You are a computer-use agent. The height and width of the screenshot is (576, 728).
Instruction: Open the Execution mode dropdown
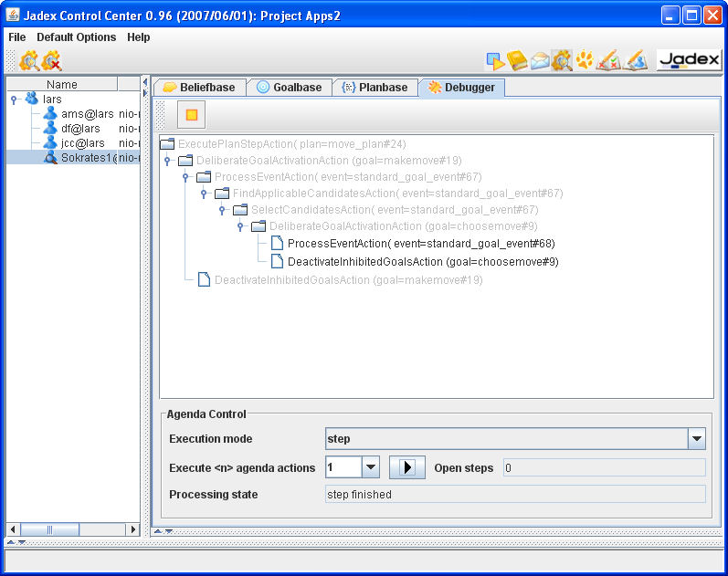(696, 438)
